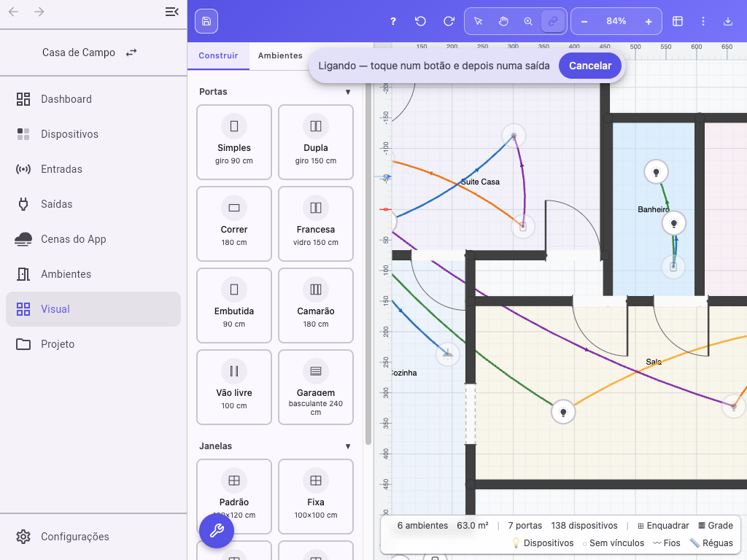The image size is (747, 560).
Task: Toggle the Grade grid display
Action: tap(716, 526)
